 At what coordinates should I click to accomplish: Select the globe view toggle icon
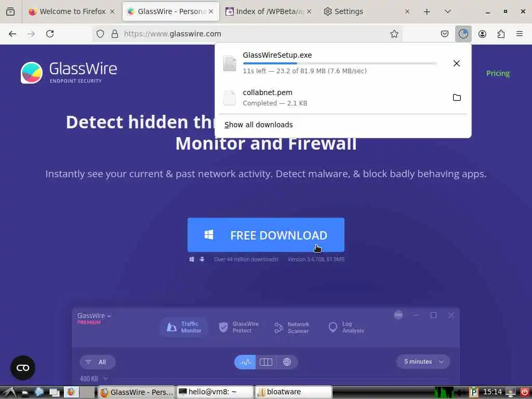287,362
